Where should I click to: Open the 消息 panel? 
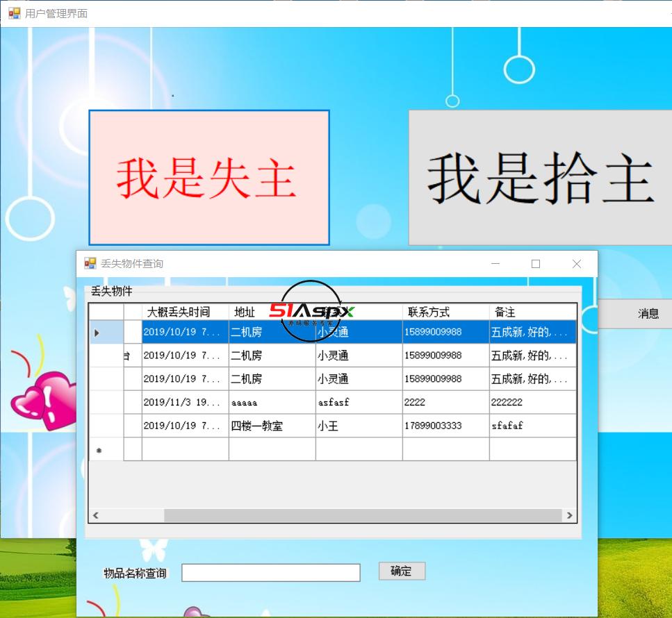[x=648, y=313]
